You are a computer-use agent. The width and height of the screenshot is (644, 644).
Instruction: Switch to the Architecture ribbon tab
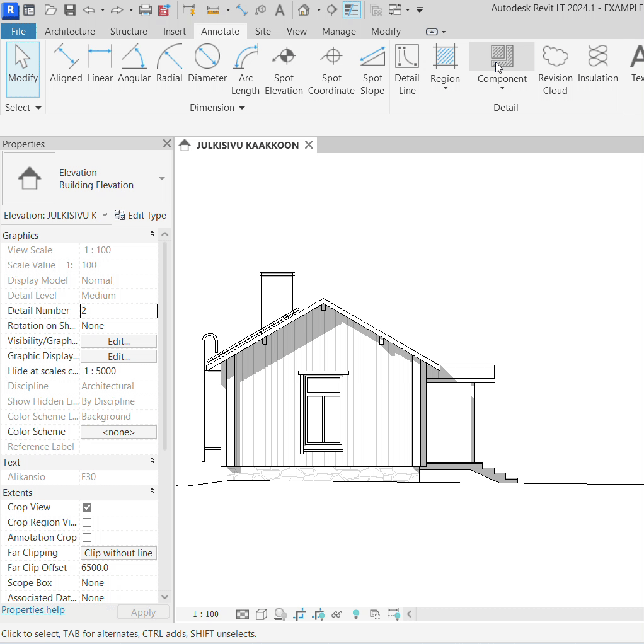pos(70,32)
